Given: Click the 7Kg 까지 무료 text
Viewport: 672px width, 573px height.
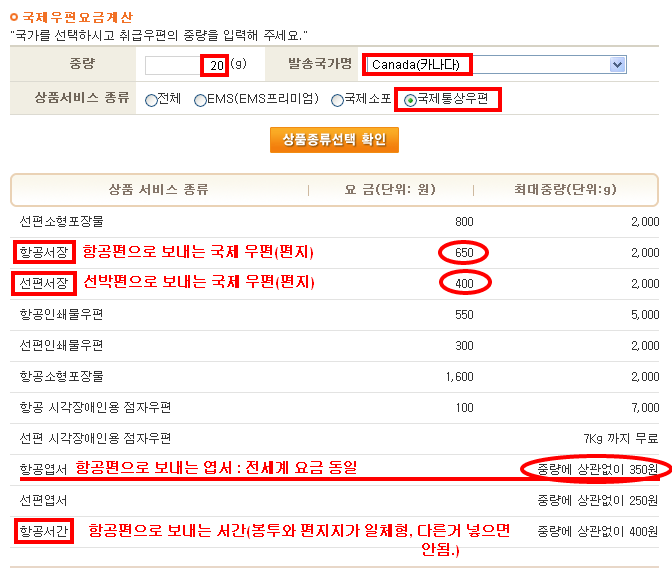Looking at the screenshot, I should pyautogui.click(x=621, y=438).
